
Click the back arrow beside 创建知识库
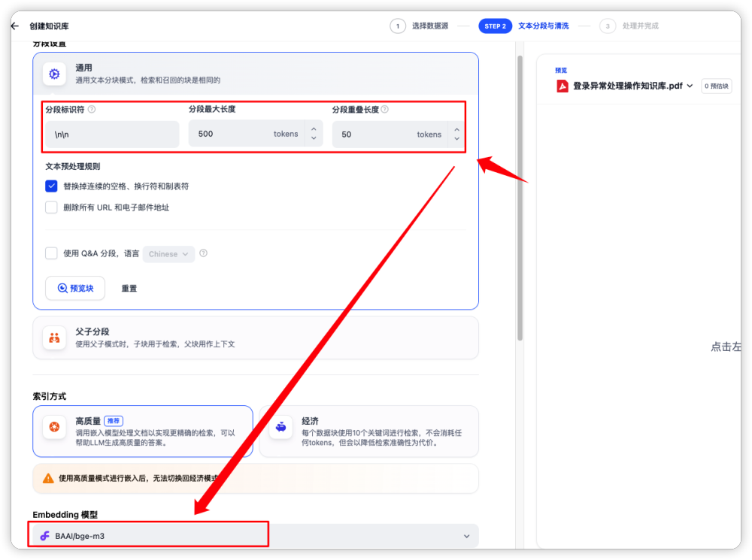[14, 26]
